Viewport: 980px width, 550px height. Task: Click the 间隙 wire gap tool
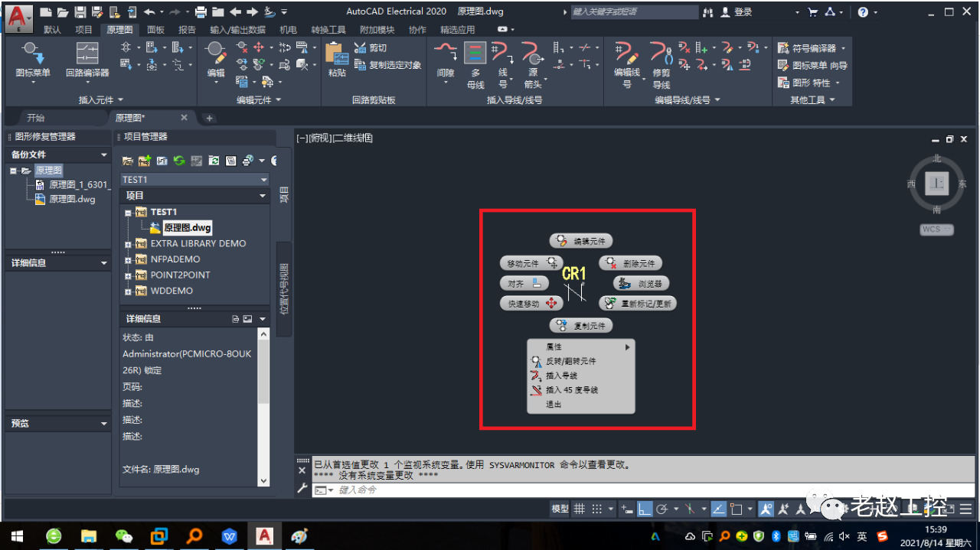[x=446, y=60]
